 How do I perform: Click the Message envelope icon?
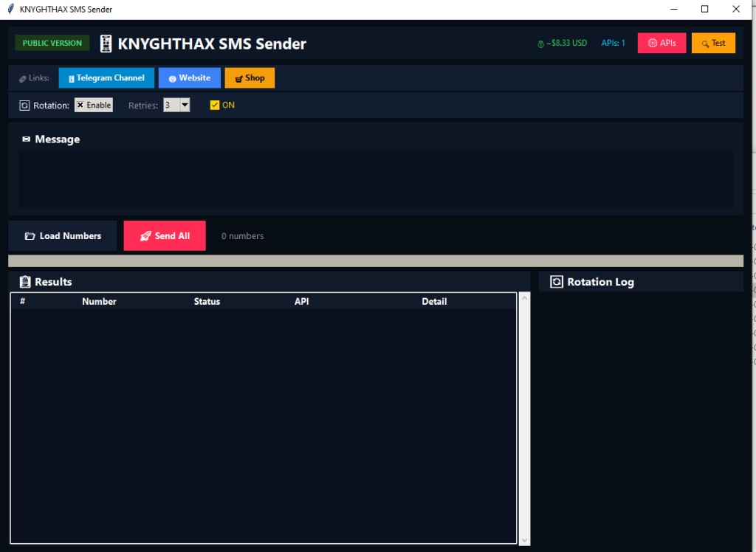[x=27, y=139]
